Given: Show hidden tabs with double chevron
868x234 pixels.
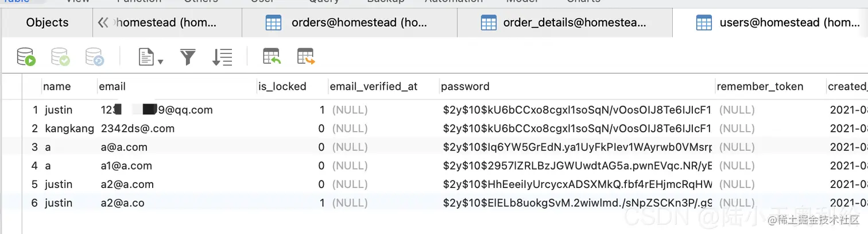Looking at the screenshot, I should click(103, 22).
